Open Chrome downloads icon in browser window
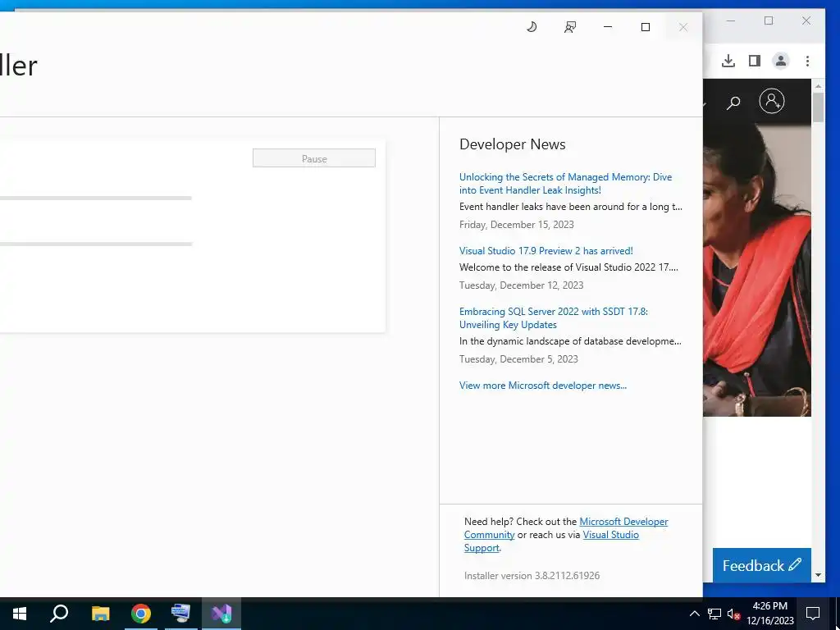Image resolution: width=840 pixels, height=630 pixels. tap(728, 61)
